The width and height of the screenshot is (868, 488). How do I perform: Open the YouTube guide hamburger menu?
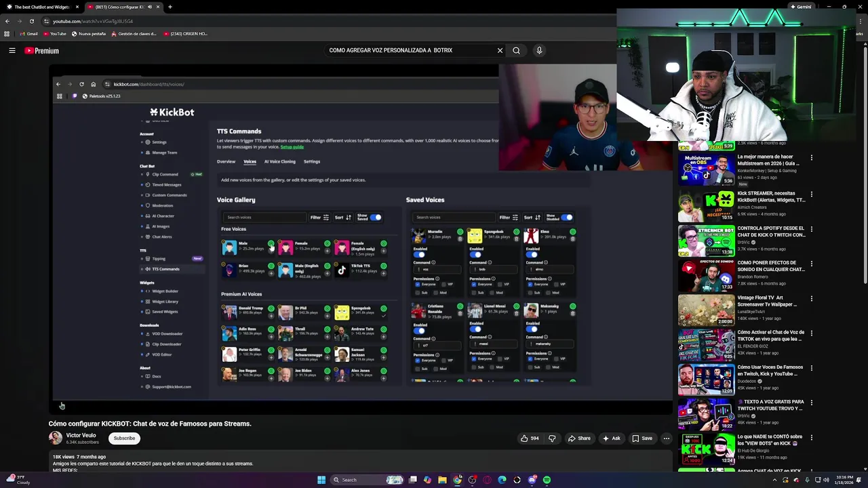pos(12,50)
